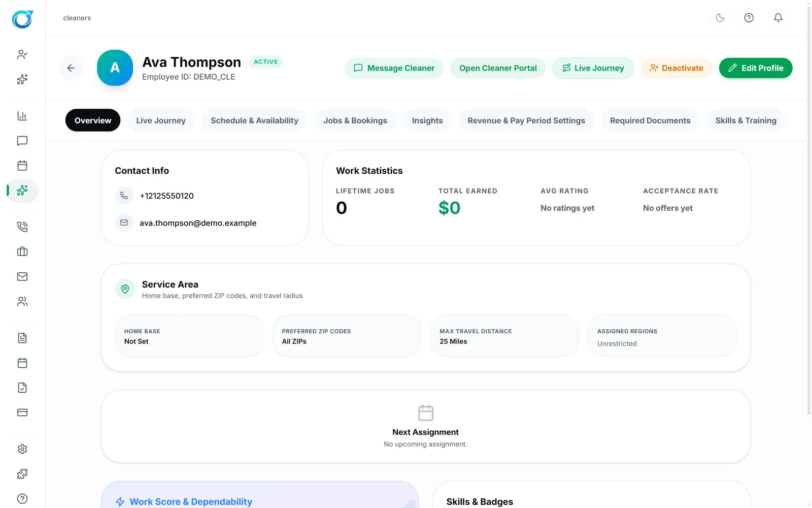Open the chat bubble icon in the sidebar
This screenshot has height=508, width=812.
pos(22,141)
